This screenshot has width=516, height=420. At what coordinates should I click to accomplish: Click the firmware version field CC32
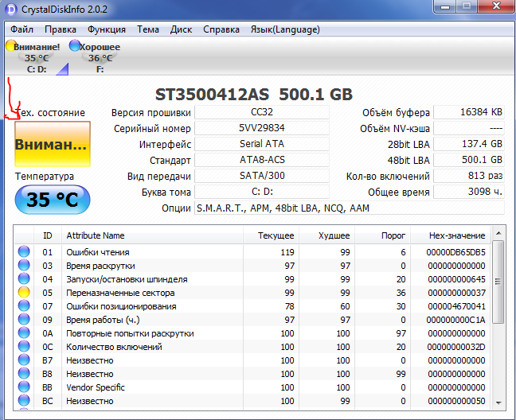262,112
